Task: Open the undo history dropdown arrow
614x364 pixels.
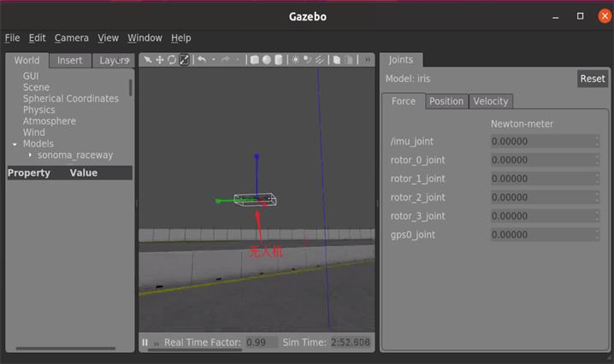Action: coord(213,60)
